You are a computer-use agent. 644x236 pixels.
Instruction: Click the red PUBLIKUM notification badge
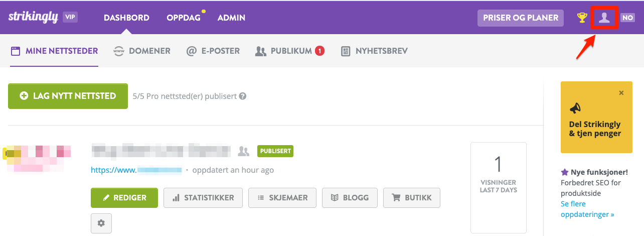point(320,51)
